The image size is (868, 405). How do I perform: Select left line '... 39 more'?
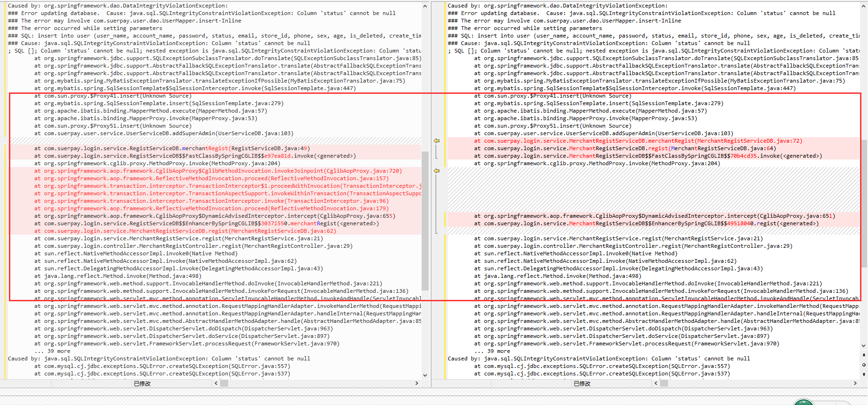coord(52,351)
